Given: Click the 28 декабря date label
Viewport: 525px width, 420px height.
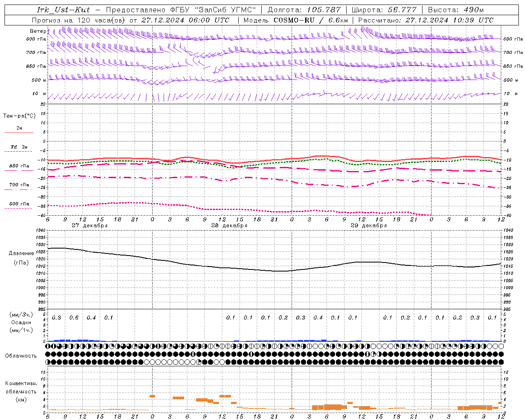Looking at the screenshot, I should (229, 226).
